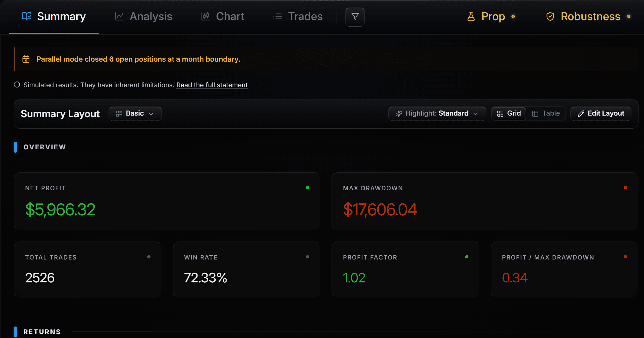Viewport: 644px width, 338px height.
Task: Switch to the Analysis tab
Action: point(144,17)
